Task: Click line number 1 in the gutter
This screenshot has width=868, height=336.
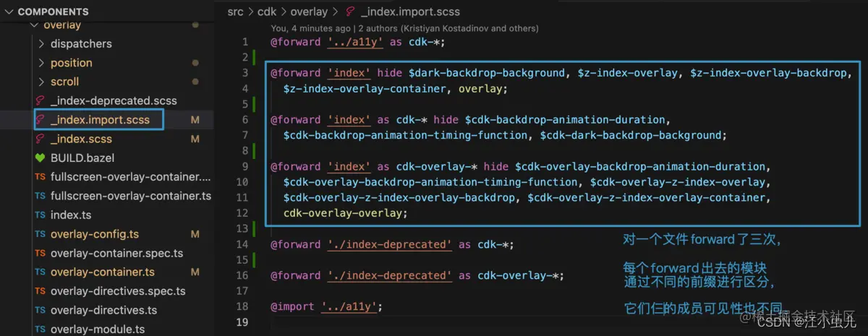Action: point(245,42)
